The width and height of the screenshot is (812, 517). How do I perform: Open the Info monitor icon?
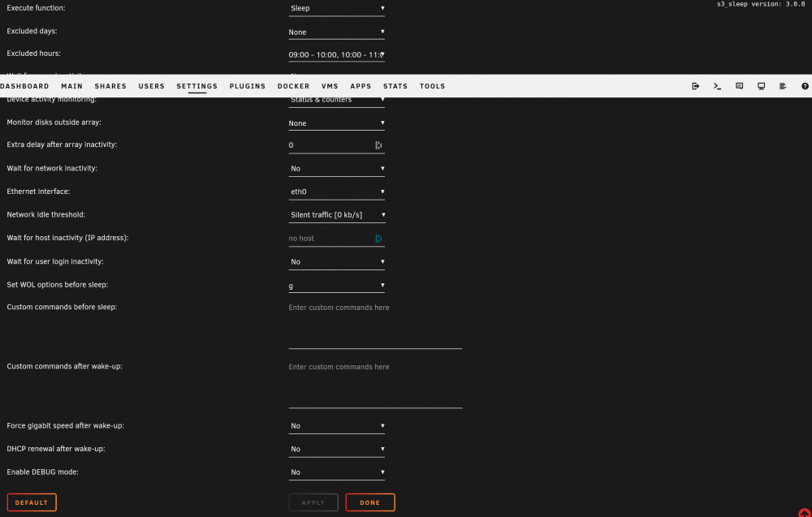pos(762,86)
